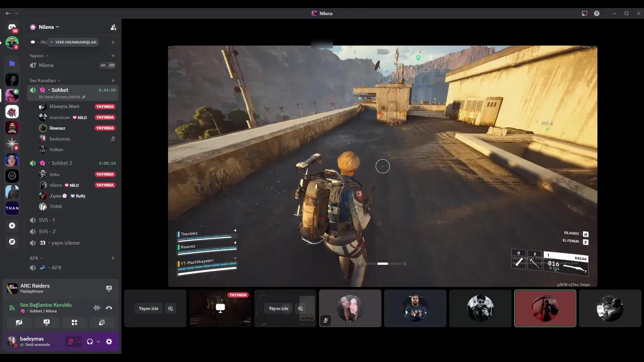The height and width of the screenshot is (362, 644).
Task: Select the live YAYINDA stream thumbnail
Action: (220, 308)
